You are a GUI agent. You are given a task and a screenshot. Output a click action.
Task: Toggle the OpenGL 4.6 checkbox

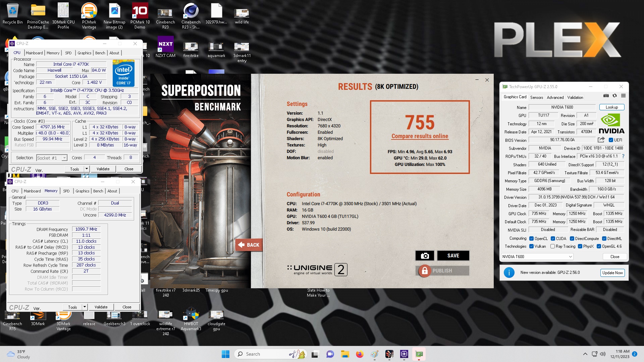point(599,246)
